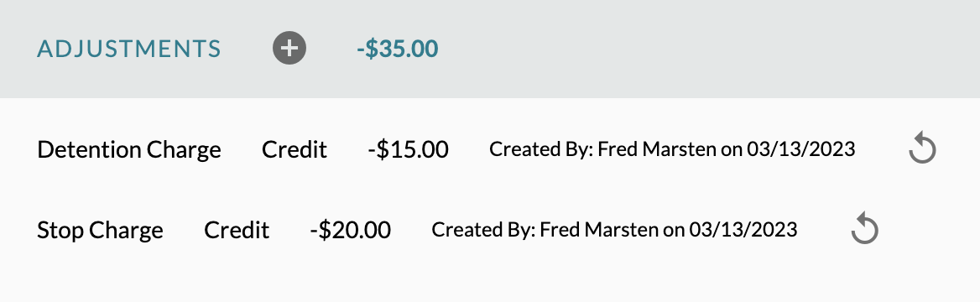This screenshot has height=302, width=980.
Task: Click the plus icon to add an adjustment
Action: click(289, 48)
